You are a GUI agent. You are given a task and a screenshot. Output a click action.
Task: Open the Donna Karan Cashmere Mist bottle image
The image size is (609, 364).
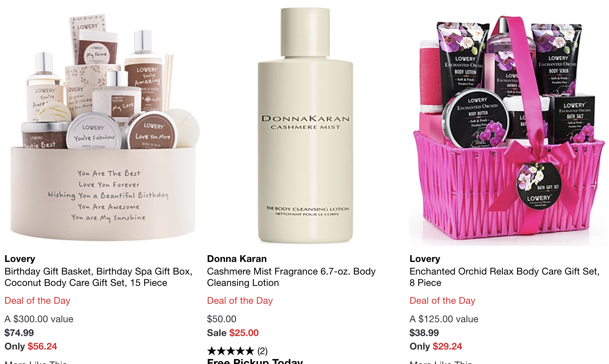pos(305,123)
